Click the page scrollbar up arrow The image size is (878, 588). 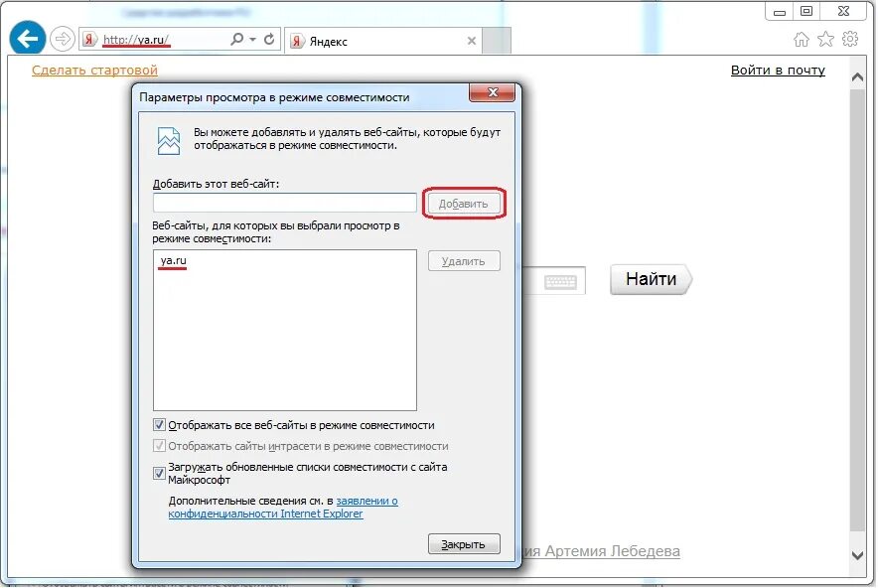pos(857,77)
